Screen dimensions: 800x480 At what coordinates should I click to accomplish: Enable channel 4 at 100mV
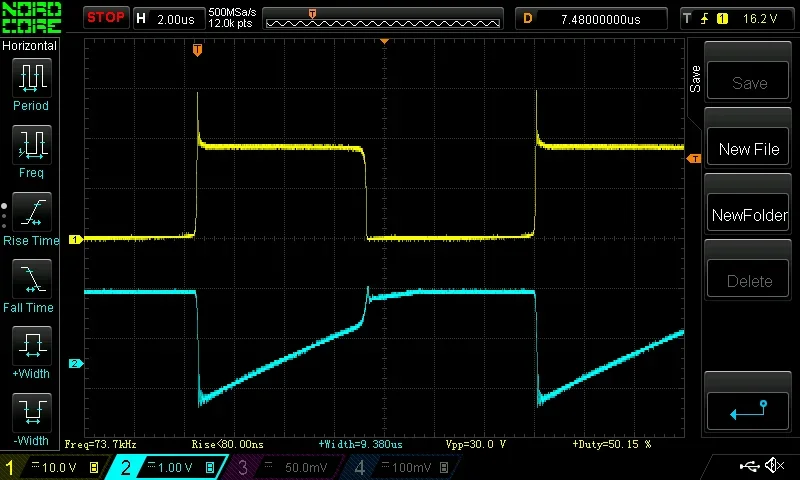[x=400, y=467]
